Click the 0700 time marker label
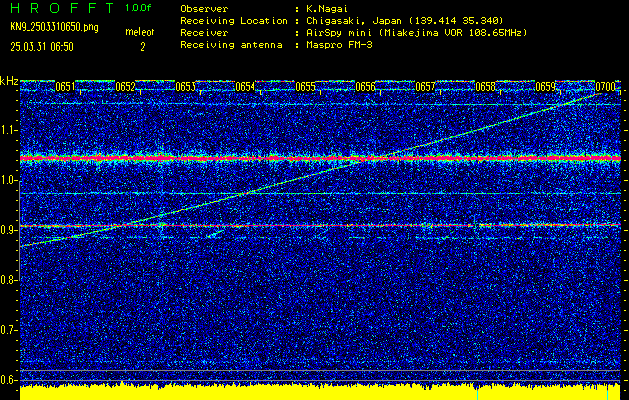629x400 pixels. click(x=605, y=87)
